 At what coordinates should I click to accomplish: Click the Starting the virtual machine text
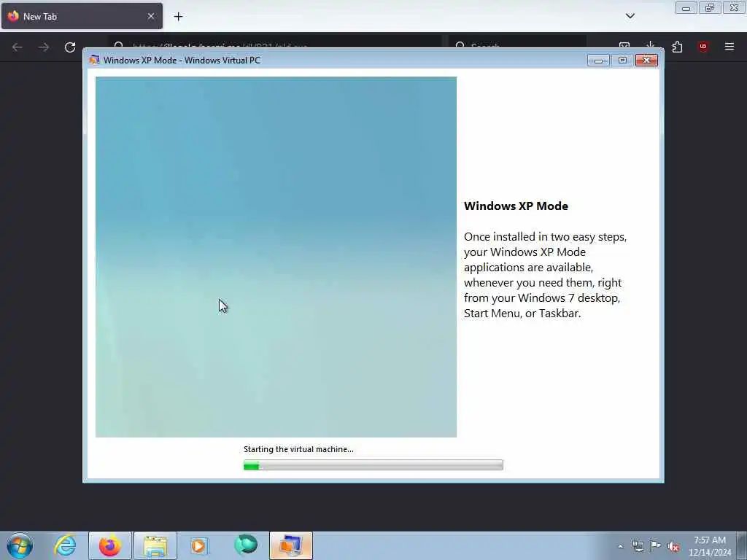point(298,449)
